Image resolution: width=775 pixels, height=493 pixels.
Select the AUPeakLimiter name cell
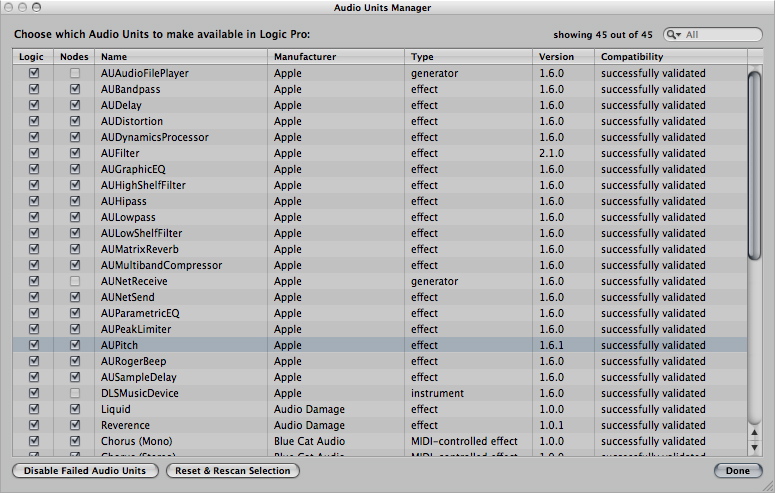point(136,329)
